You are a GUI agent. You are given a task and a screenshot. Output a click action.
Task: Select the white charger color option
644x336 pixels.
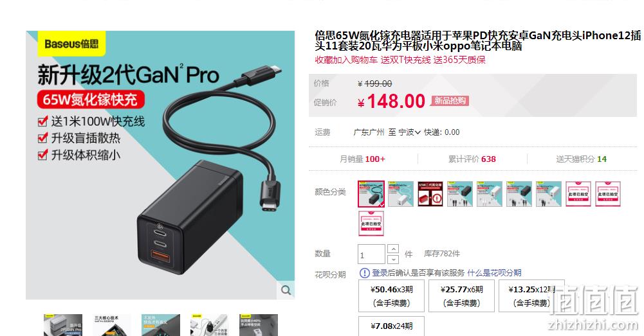click(x=401, y=193)
